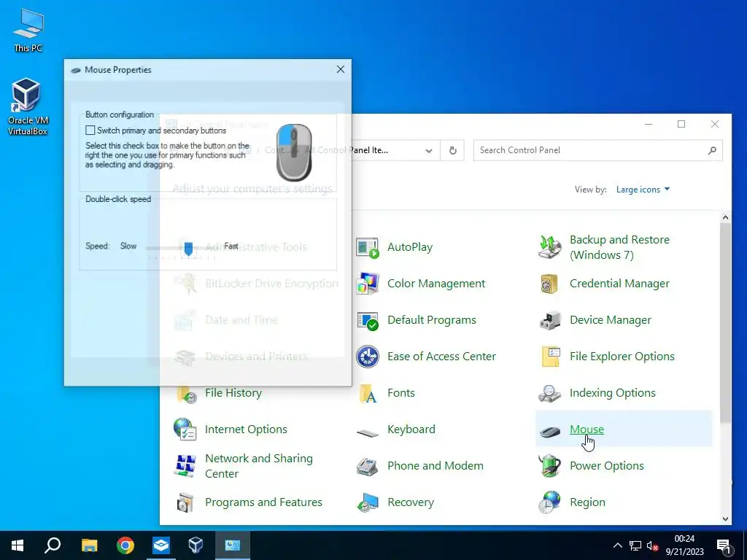Open the Device Manager icon

[550, 320]
